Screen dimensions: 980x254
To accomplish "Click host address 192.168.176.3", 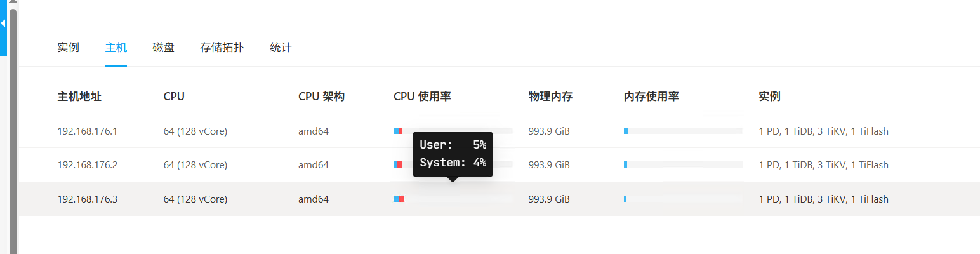I will coord(87,199).
